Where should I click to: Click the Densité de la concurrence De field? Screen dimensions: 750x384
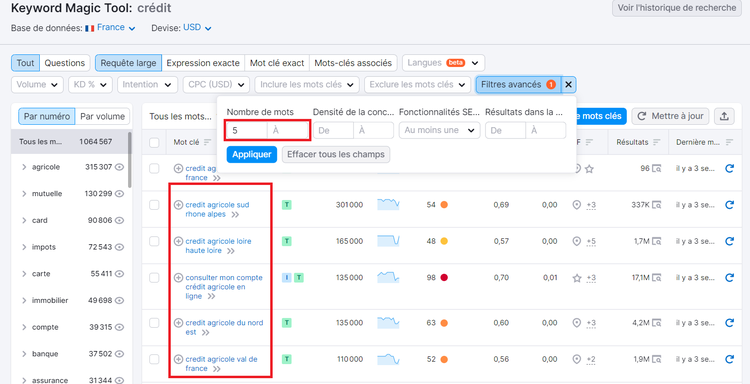coord(333,130)
